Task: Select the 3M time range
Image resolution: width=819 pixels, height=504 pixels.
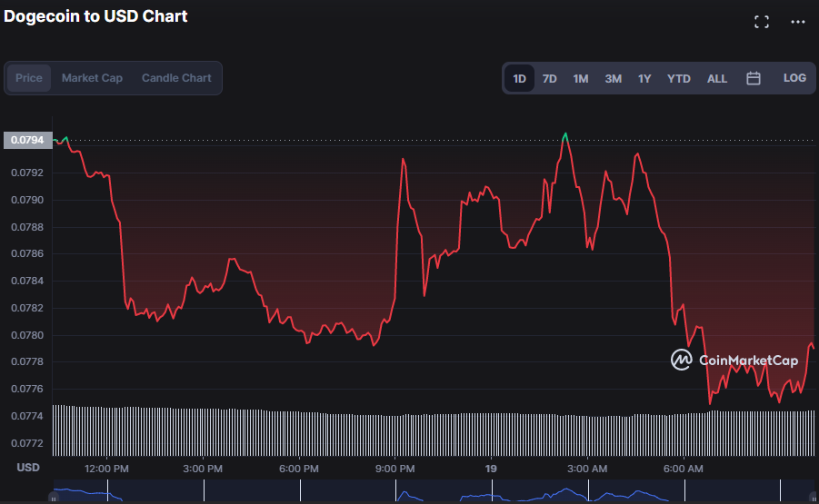Action: pos(614,78)
